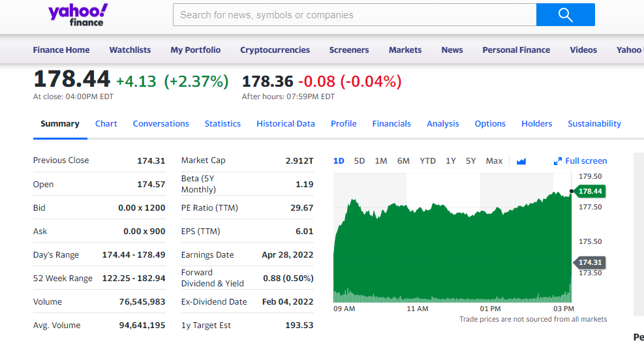Click the My Portfolio link
The image size is (644, 349).
(196, 50)
